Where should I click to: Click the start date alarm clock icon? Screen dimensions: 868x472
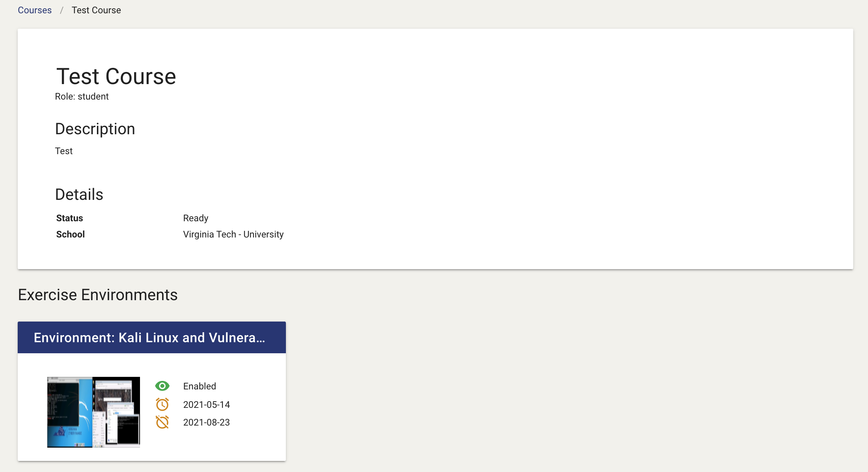tap(162, 405)
